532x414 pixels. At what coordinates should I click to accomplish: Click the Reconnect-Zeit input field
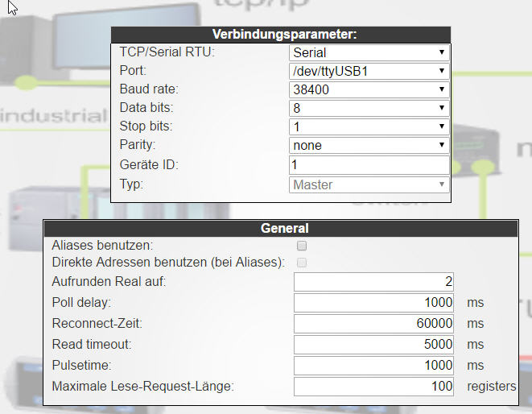[373, 324]
